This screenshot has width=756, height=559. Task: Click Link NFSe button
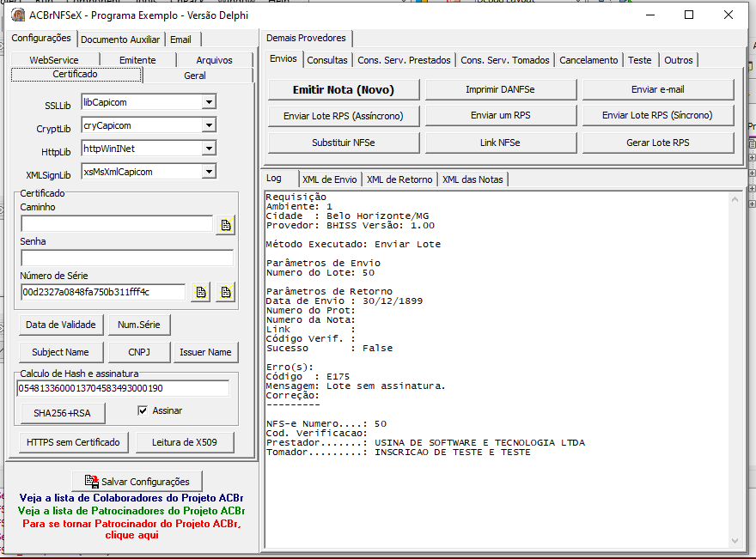pyautogui.click(x=501, y=143)
